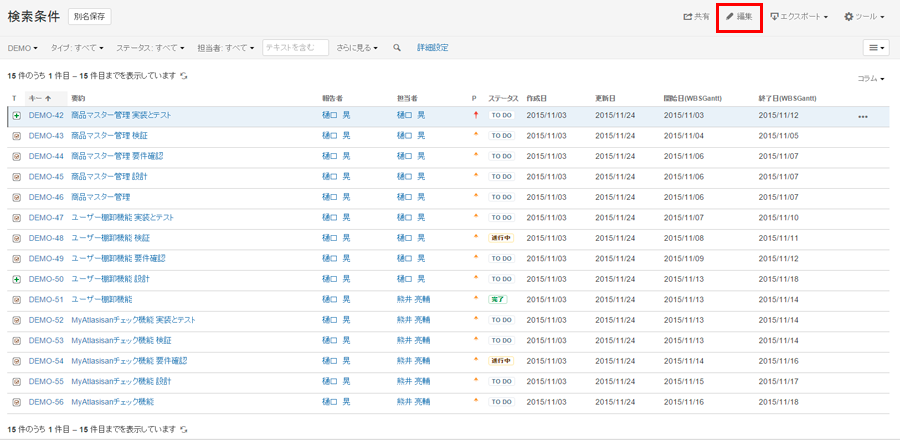
Task: Open the Columns (コラム) dropdown
Action: tap(871, 79)
